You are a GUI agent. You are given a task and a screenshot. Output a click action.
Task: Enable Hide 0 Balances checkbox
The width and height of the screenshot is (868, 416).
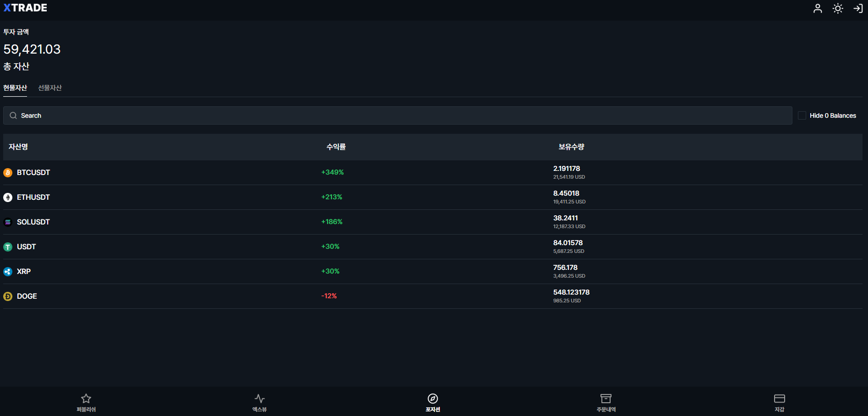(x=802, y=115)
